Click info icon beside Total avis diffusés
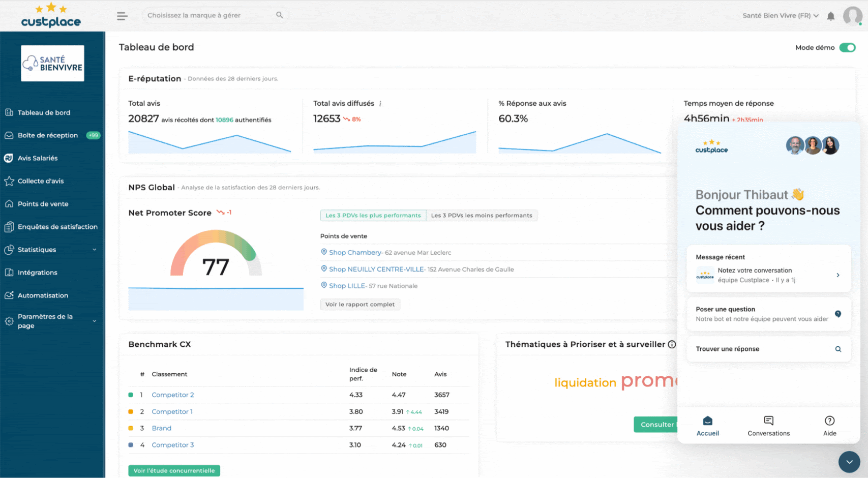The image size is (868, 478). (x=380, y=104)
